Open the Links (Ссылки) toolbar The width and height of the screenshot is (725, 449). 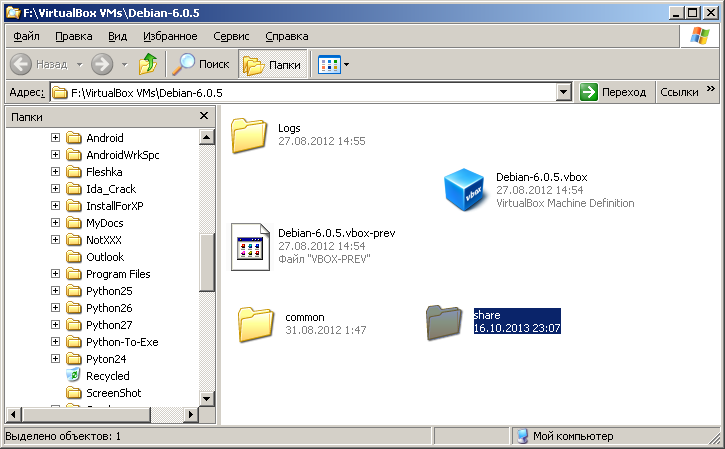[x=679, y=92]
